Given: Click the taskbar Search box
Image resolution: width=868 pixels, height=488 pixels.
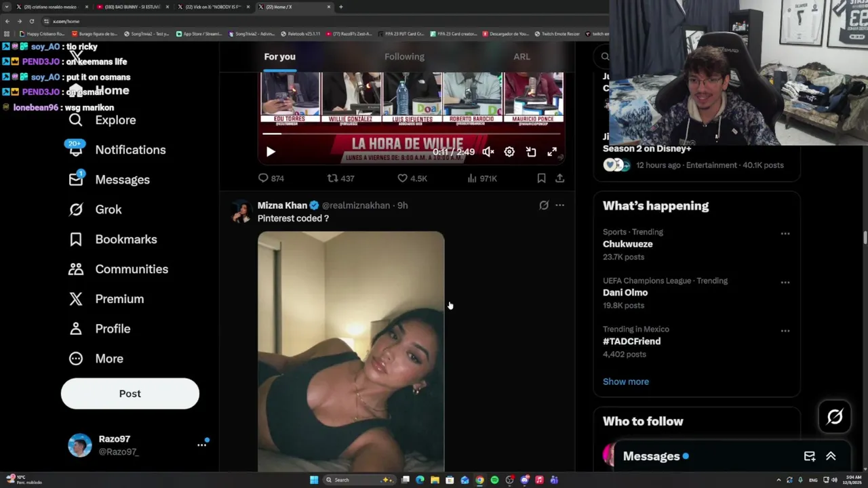Looking at the screenshot, I should pos(359,480).
